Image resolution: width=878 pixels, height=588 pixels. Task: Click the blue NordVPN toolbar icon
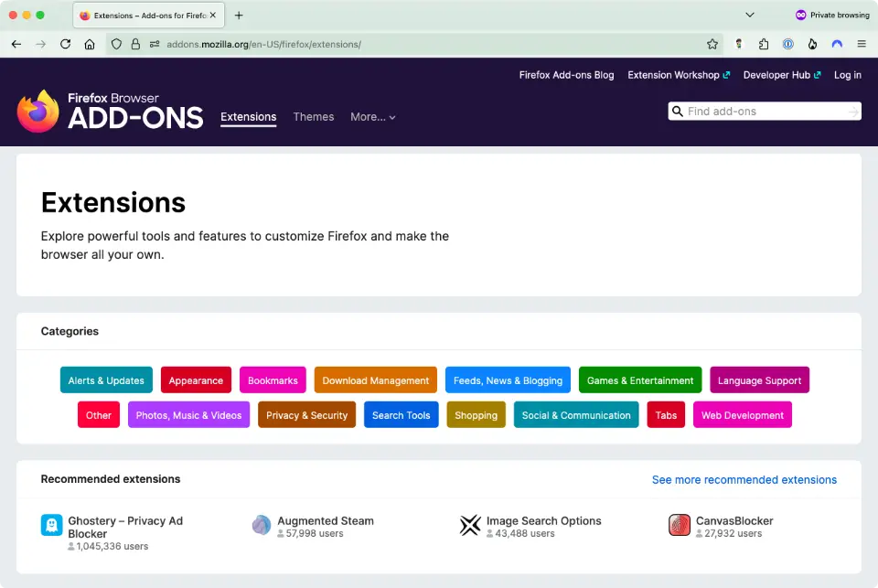837,44
